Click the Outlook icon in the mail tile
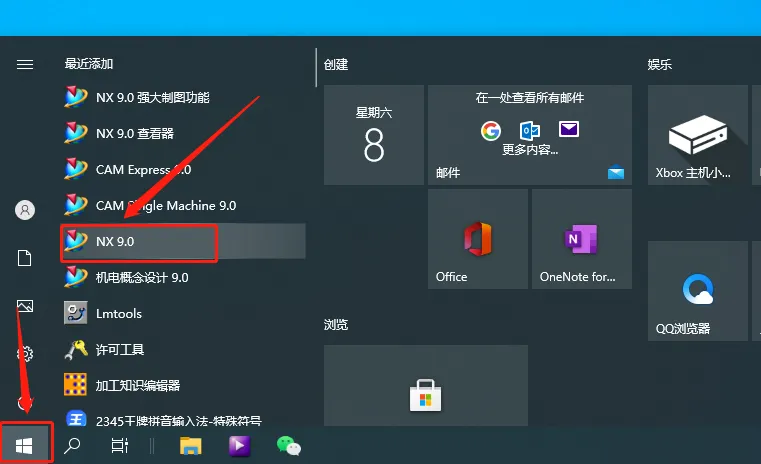Screen dimensions: 761x464 pos(529,131)
